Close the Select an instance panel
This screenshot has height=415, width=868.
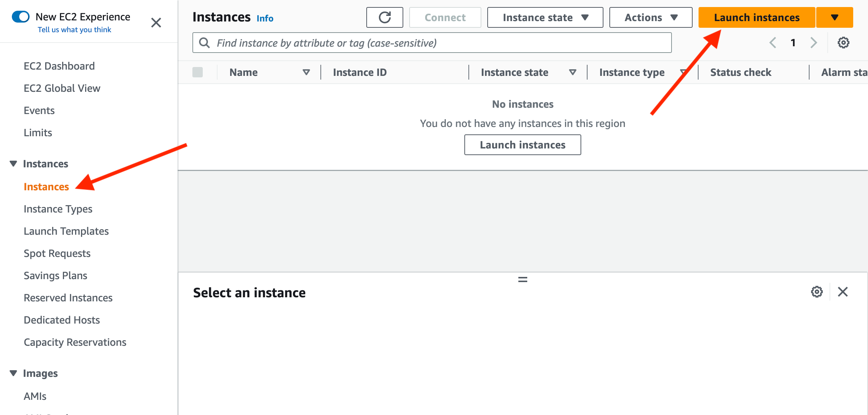pos(843,292)
